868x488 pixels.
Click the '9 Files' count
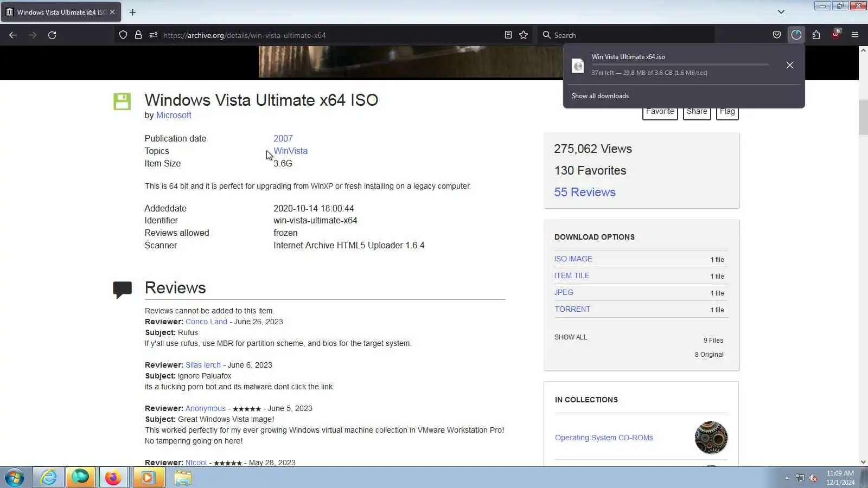[713, 341]
